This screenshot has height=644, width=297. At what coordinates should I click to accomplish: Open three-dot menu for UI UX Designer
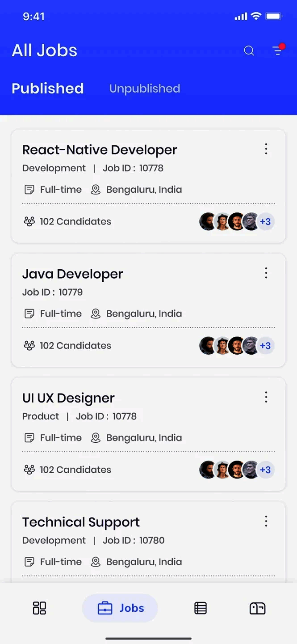[x=266, y=397]
